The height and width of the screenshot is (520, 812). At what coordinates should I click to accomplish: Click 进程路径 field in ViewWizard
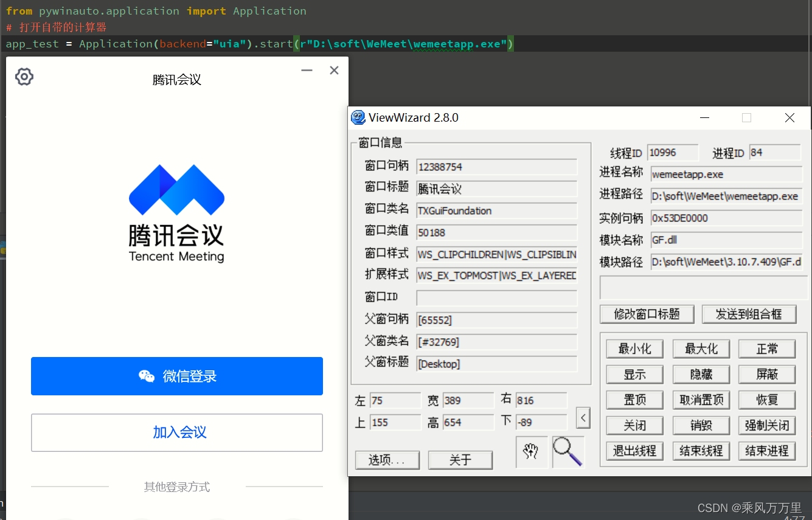727,196
